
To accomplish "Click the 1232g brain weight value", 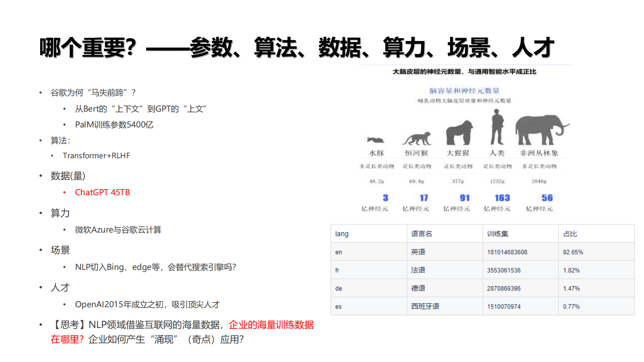I will (498, 181).
